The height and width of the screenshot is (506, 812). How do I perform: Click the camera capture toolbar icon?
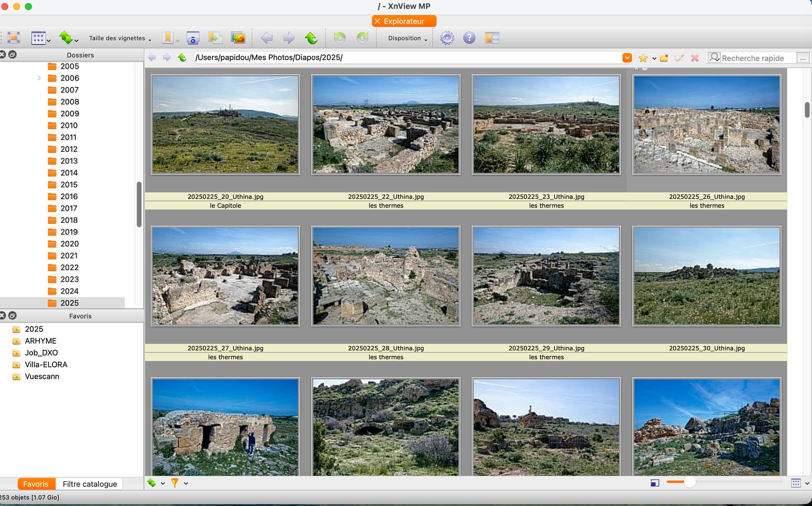coord(193,38)
